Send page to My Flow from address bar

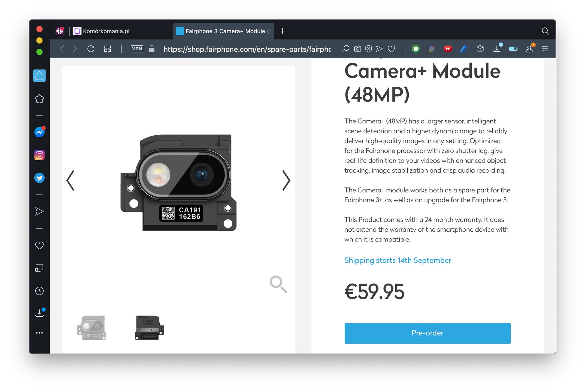point(379,49)
